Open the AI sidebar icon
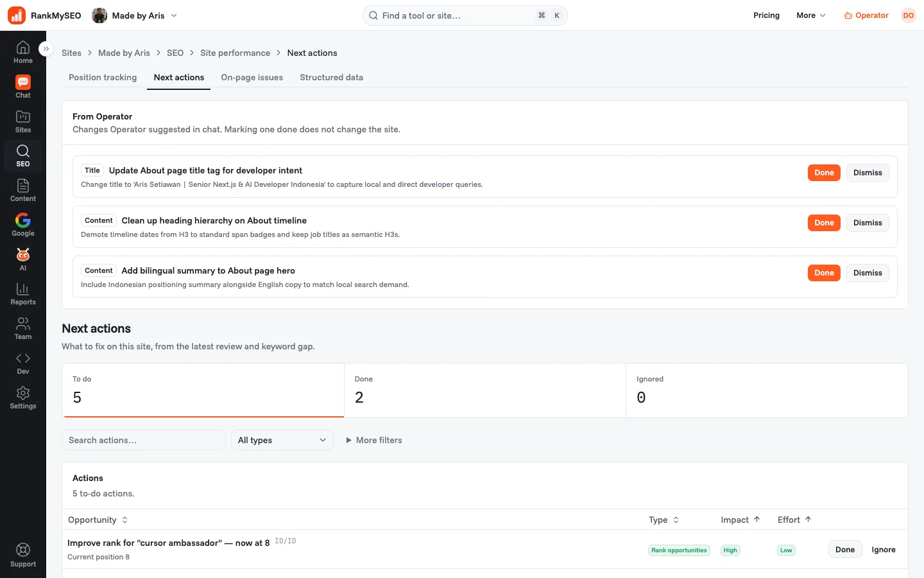The image size is (924, 578). pos(23,259)
